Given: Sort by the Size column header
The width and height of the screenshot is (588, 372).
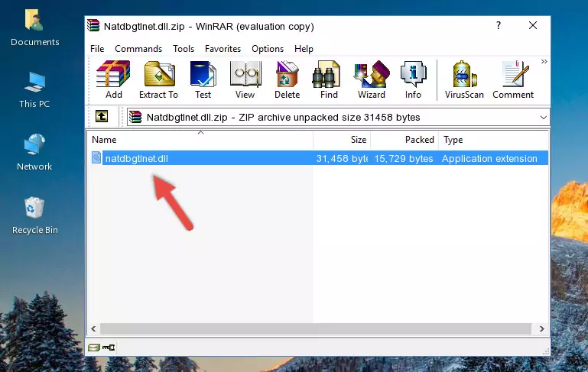Looking at the screenshot, I should pos(342,140).
